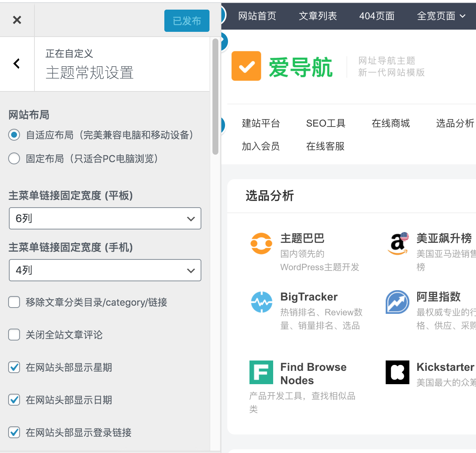This screenshot has height=453, width=476.
Task: Click the 已发布 publish button
Action: coord(187,21)
